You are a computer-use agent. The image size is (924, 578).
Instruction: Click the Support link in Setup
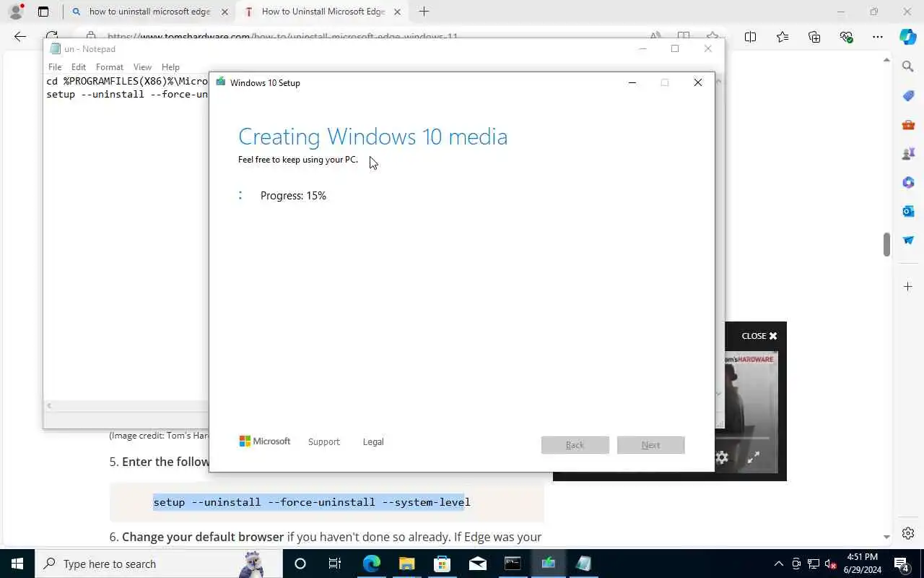pyautogui.click(x=323, y=441)
